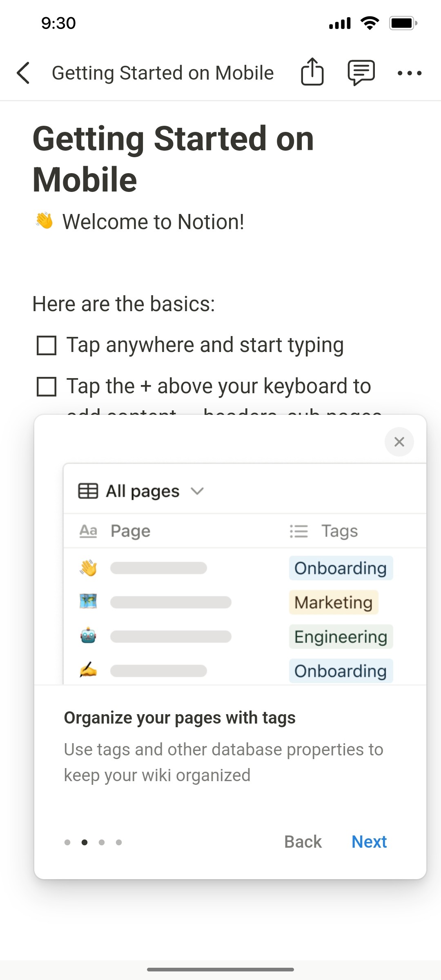Open the three-dot more options menu
The width and height of the screenshot is (441, 980).
click(x=410, y=73)
